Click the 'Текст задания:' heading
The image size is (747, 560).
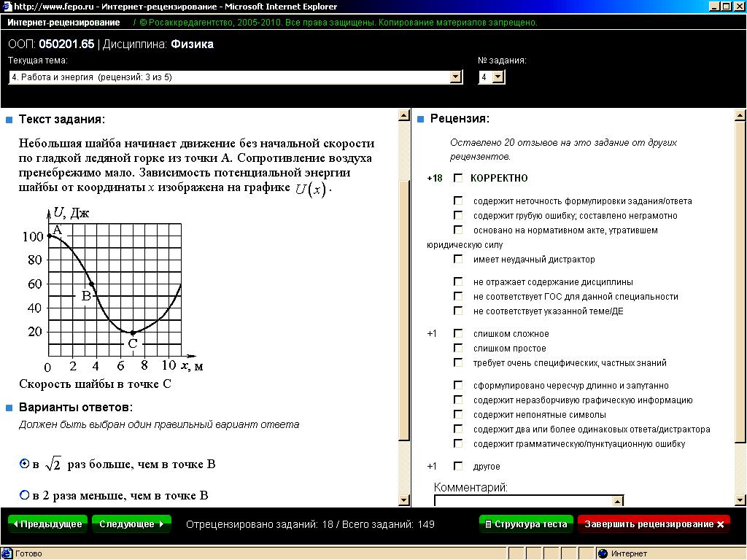point(62,119)
